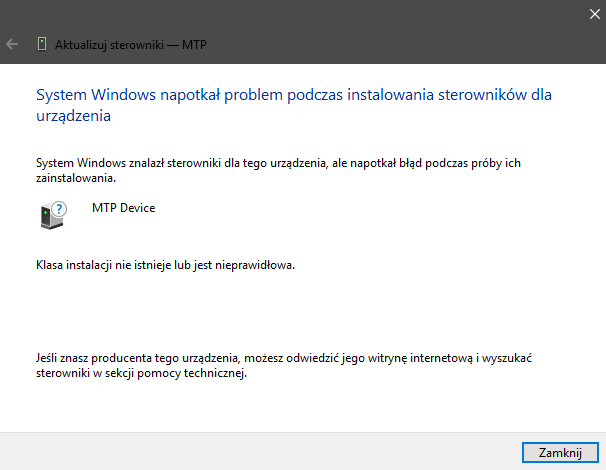Click the question mark badge on device icon
The image size is (606, 470).
pyautogui.click(x=59, y=209)
